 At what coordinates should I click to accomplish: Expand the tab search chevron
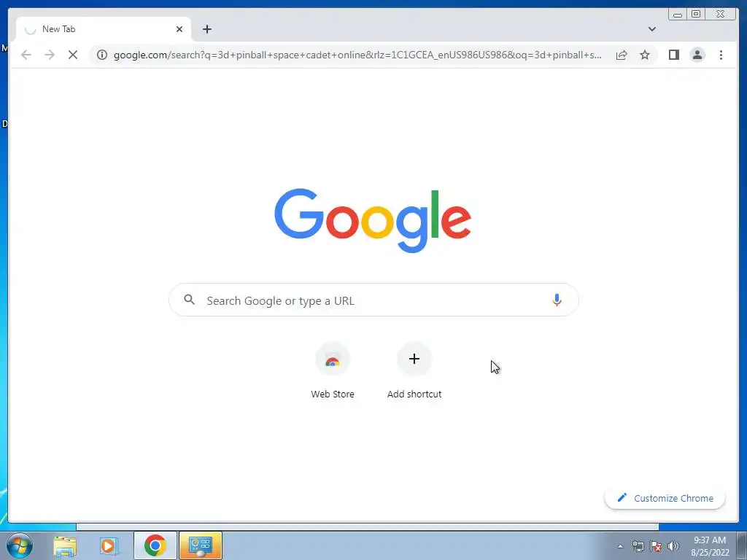(x=652, y=29)
